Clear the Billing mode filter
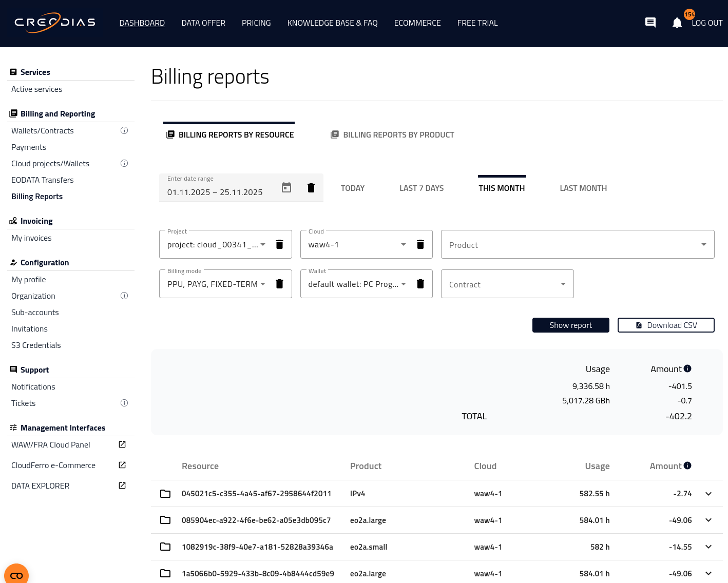Image resolution: width=728 pixels, height=583 pixels. pos(279,284)
